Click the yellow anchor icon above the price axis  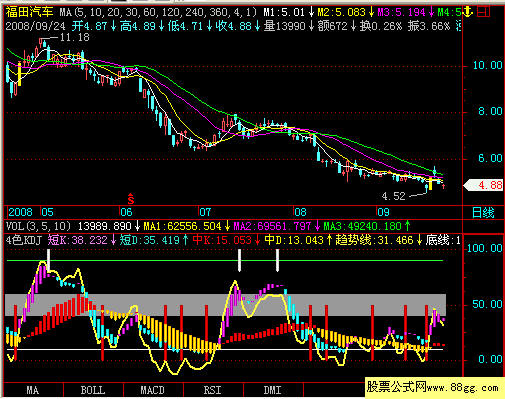[x=469, y=13]
